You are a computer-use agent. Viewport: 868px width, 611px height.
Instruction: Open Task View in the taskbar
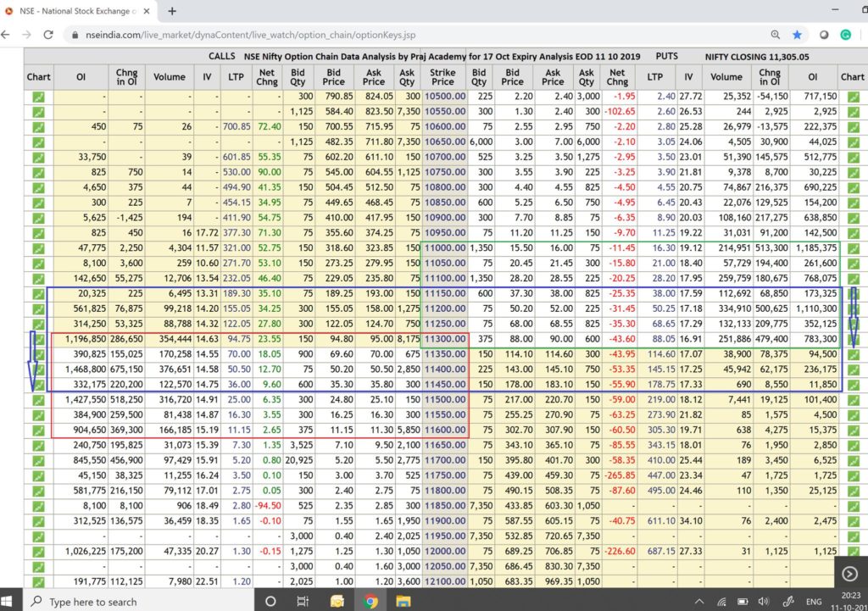(303, 601)
